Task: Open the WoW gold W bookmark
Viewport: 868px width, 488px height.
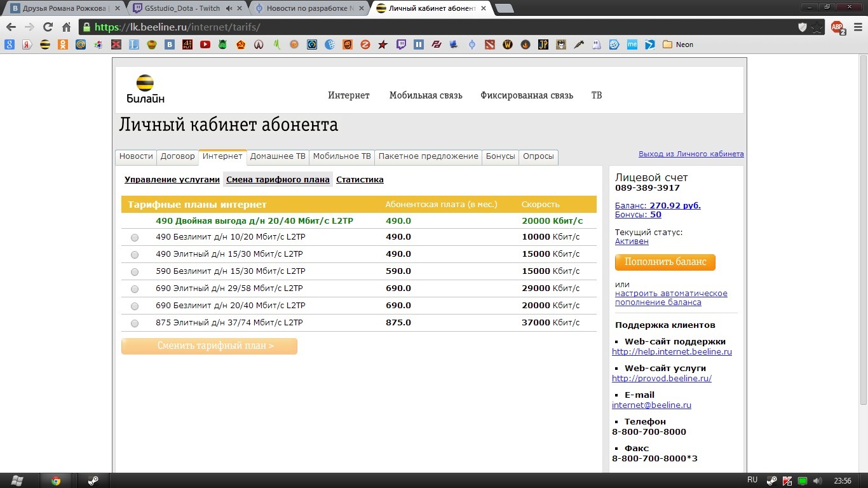Action: click(x=507, y=44)
